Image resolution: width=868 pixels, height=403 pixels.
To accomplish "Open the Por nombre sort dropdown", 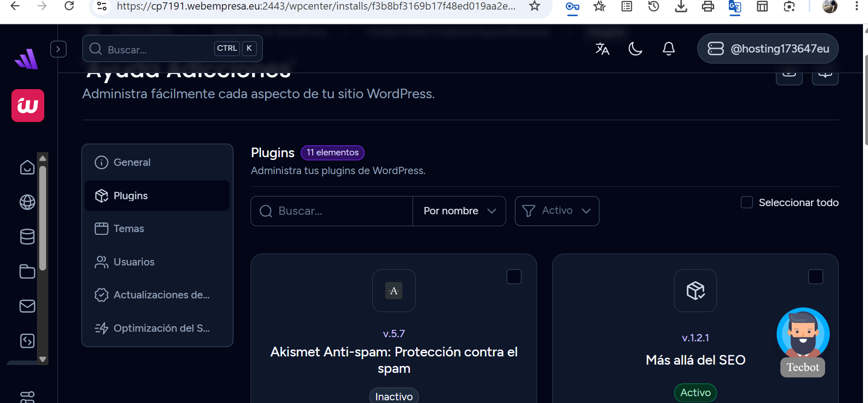I will click(x=459, y=211).
